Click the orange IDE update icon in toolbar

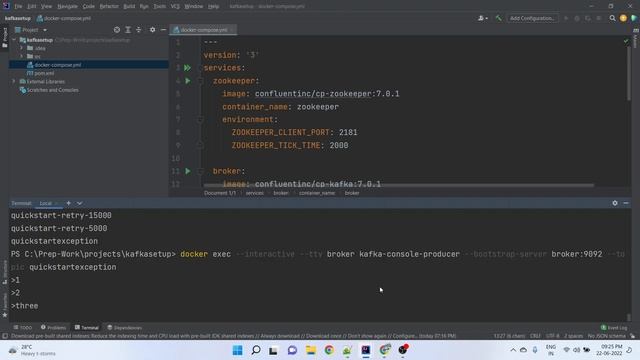point(623,18)
